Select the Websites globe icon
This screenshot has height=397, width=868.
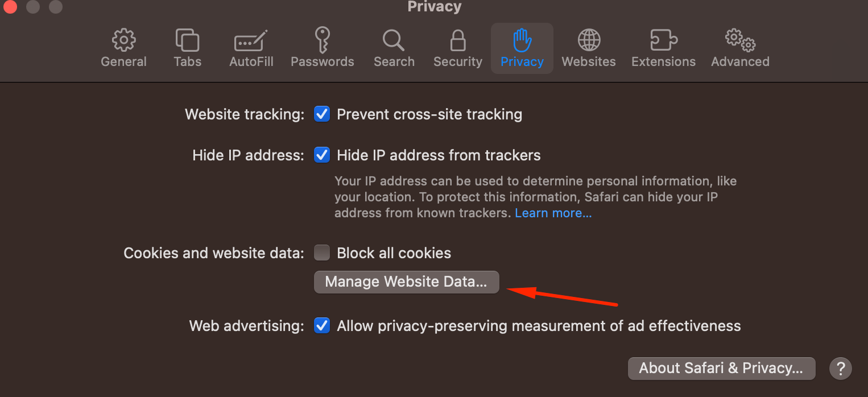pos(589,40)
